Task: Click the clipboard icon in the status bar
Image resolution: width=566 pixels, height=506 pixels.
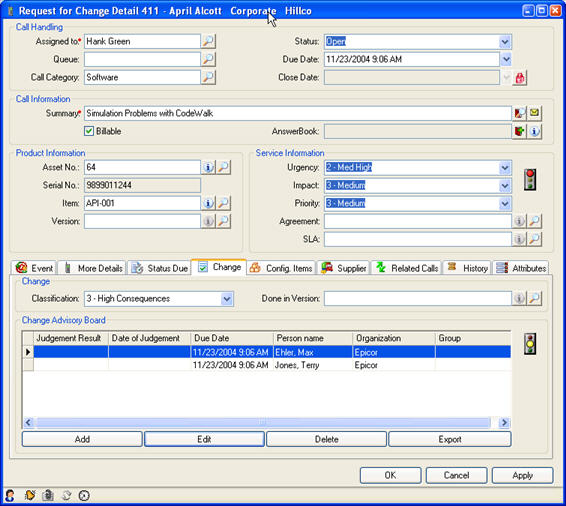Action: pos(48,496)
